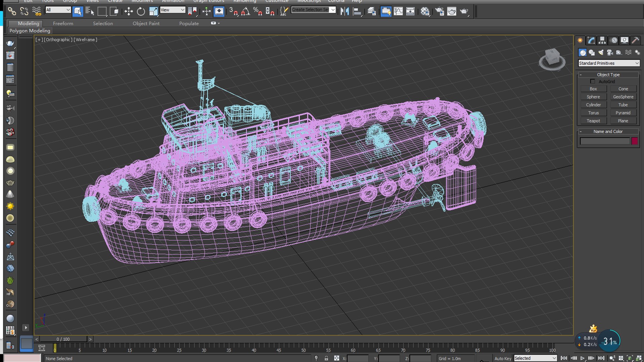Image resolution: width=644 pixels, height=362 pixels.
Task: Select the Cameras category in Create panel
Action: (x=610, y=53)
